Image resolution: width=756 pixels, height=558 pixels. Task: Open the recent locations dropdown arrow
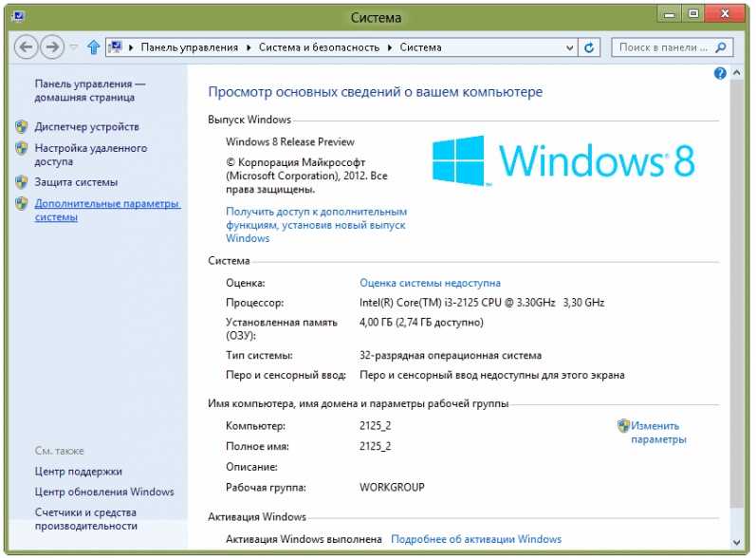click(x=74, y=47)
